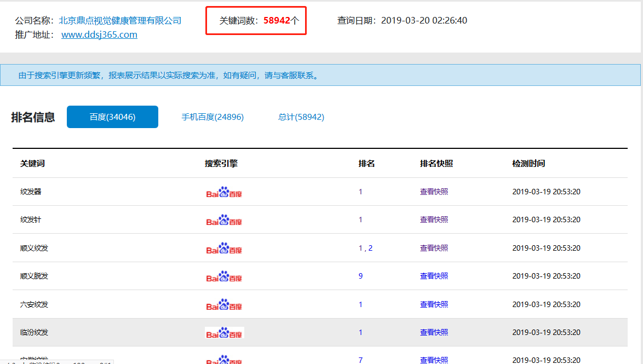This screenshot has width=643, height=364.
Task: Click the keyword 临汾纹发
Action: tap(34, 332)
